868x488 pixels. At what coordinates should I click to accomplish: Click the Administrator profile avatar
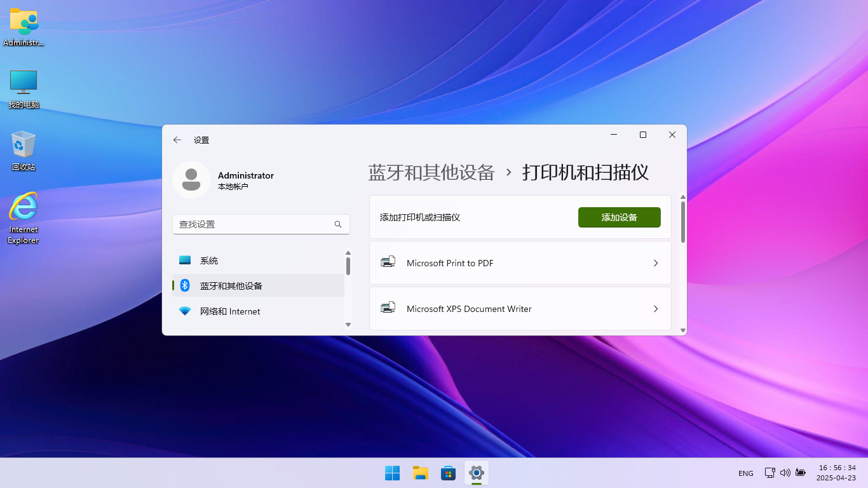[191, 180]
